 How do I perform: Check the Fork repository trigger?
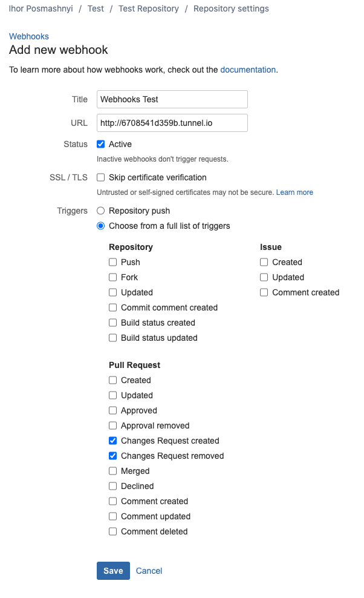click(112, 277)
